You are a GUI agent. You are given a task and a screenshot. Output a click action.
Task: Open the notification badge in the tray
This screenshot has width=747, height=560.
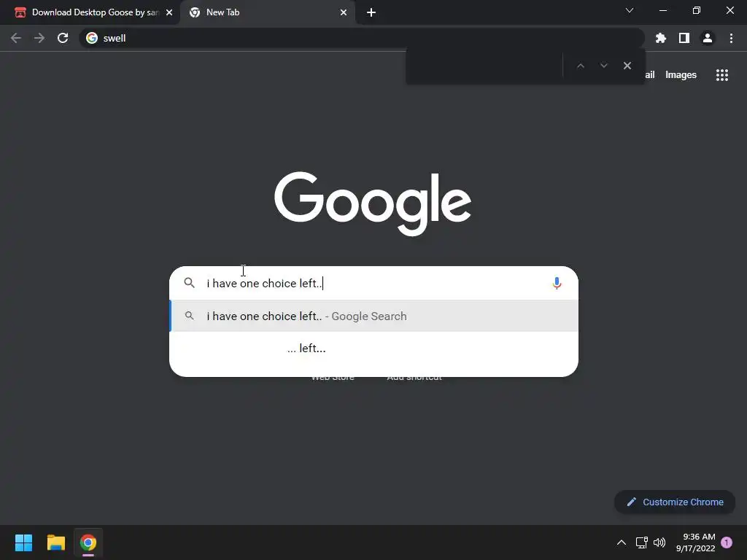(x=727, y=542)
